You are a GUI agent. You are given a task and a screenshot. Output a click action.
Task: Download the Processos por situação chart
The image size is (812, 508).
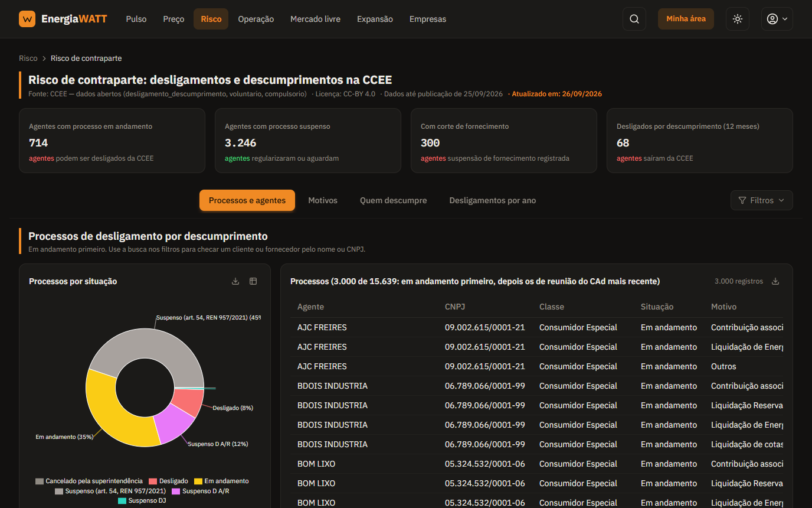click(x=235, y=281)
